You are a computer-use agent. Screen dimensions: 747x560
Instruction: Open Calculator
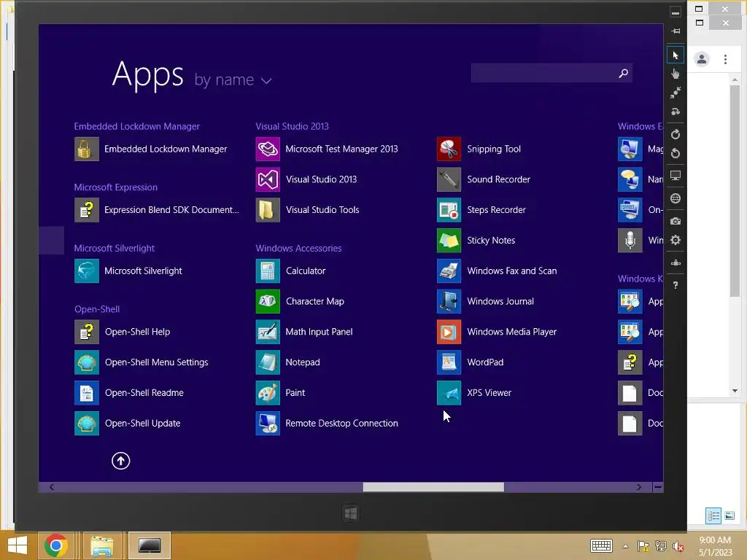tap(290, 271)
